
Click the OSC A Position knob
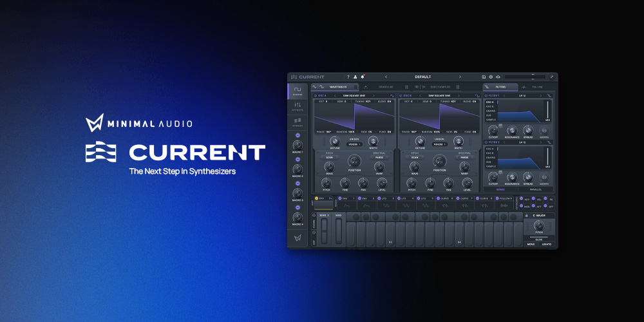354,161
